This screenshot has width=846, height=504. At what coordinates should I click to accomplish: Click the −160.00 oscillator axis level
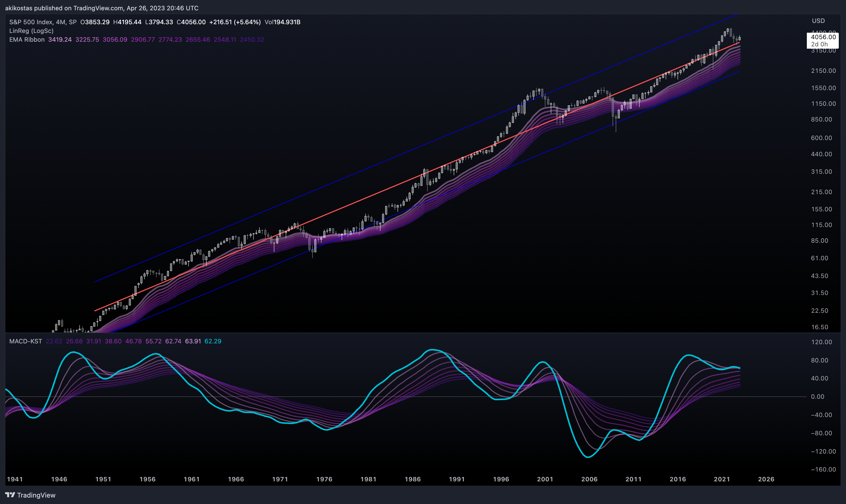click(x=824, y=469)
